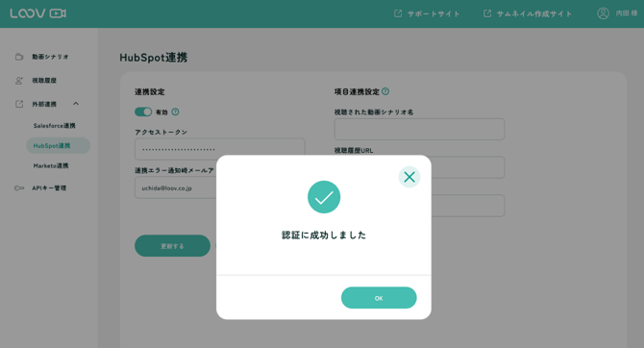The image size is (644, 348).
Task: Click the green success checkmark icon
Action: (324, 197)
